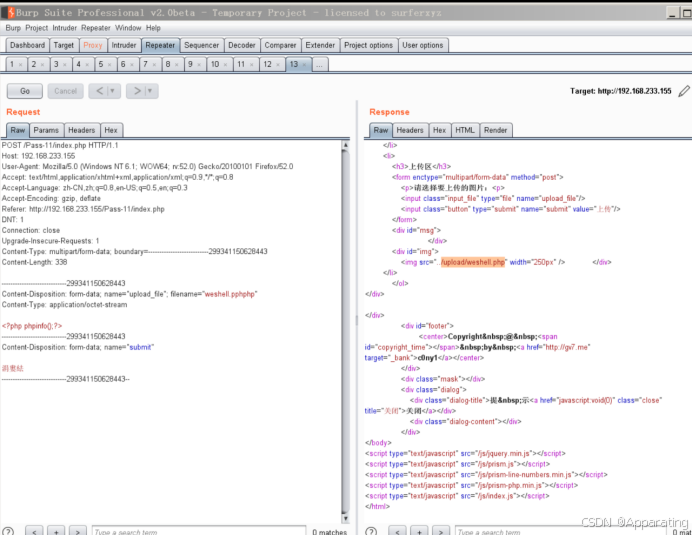Switch to the User options tab
Viewport: 693px width, 536px height.
pyautogui.click(x=423, y=45)
